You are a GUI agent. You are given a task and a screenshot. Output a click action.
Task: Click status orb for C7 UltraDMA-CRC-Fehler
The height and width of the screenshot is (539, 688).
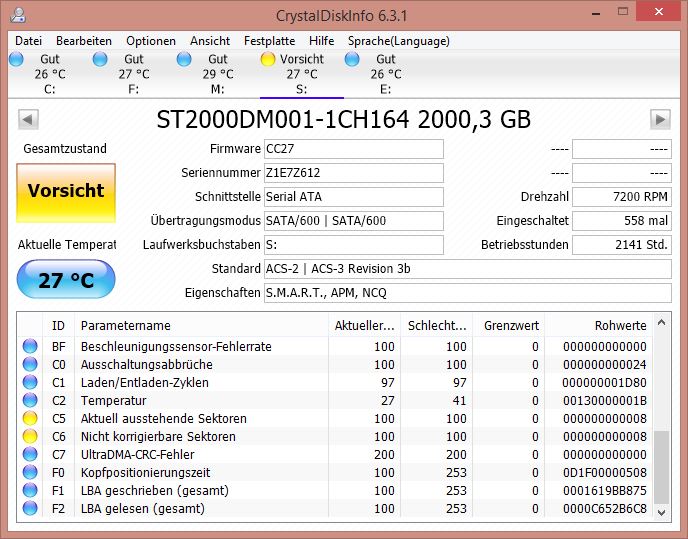[30, 454]
